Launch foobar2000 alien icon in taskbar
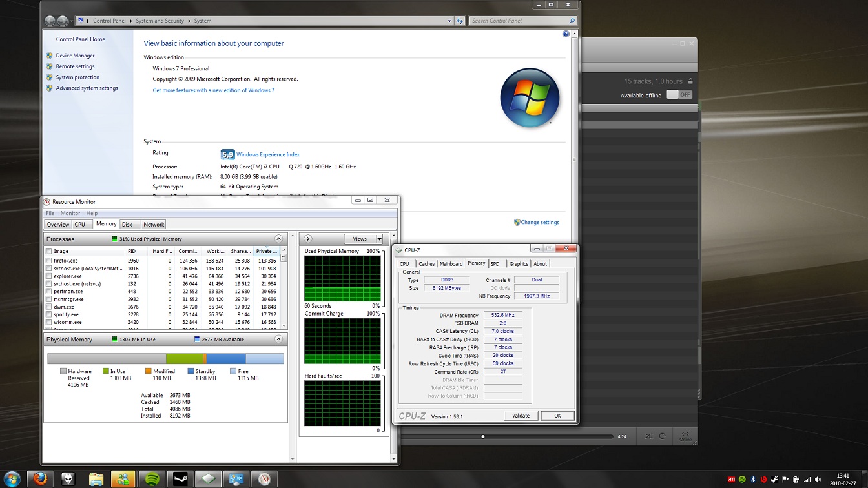868x488 pixels. [68, 479]
